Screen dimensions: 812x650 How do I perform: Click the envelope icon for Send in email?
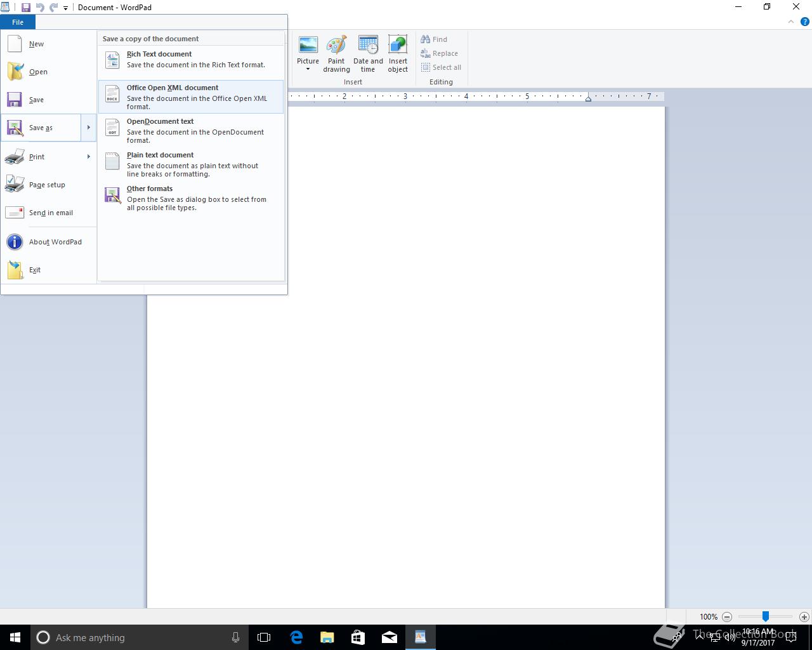point(15,213)
